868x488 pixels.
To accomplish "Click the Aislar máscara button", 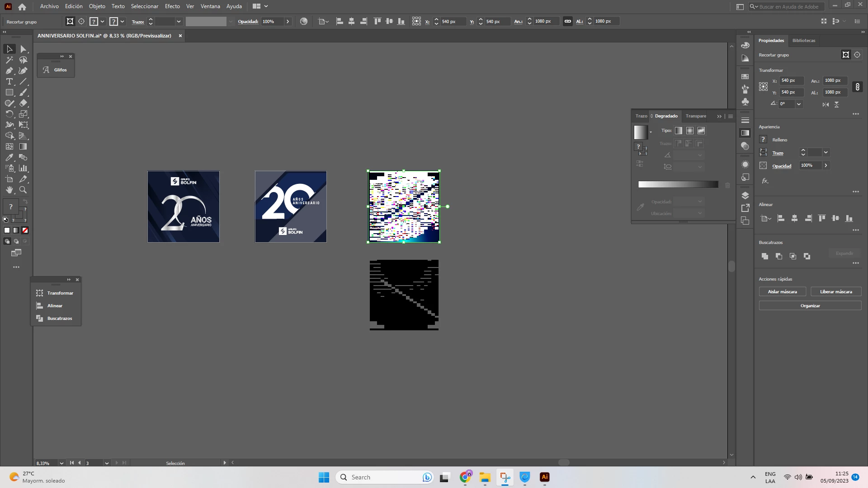I will pos(782,292).
